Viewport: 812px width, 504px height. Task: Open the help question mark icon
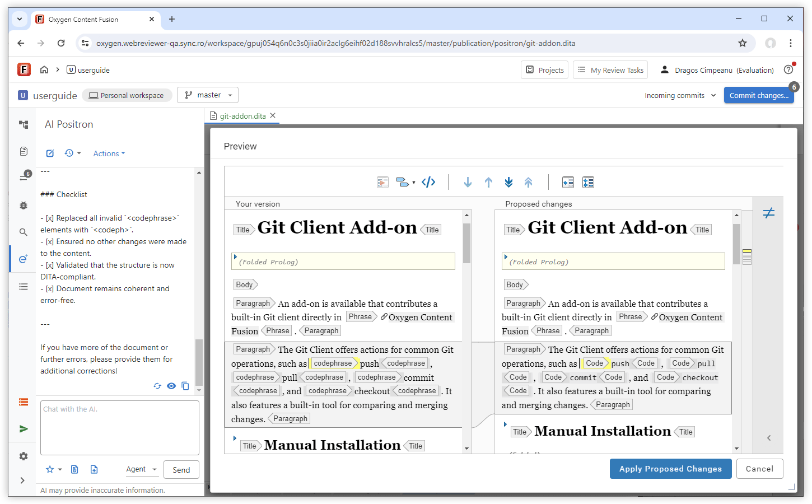pos(788,70)
